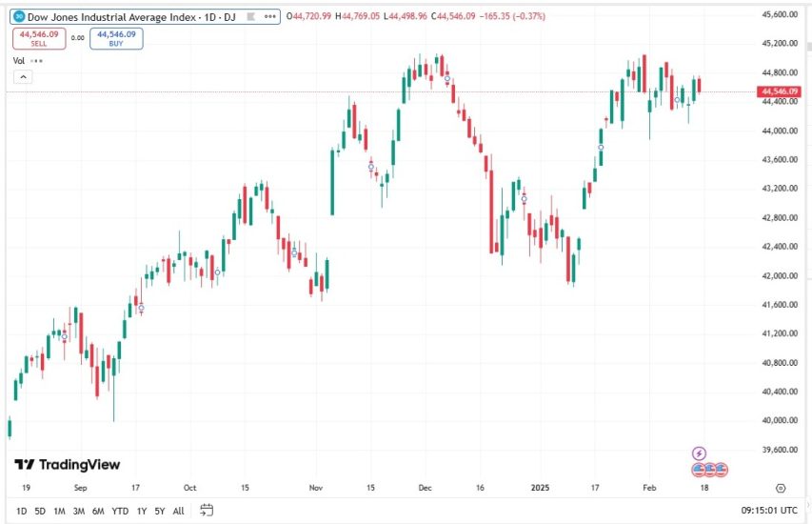Viewport: 812px width, 524px height.
Task: Click the Feb label on time axis
Action: tap(649, 488)
